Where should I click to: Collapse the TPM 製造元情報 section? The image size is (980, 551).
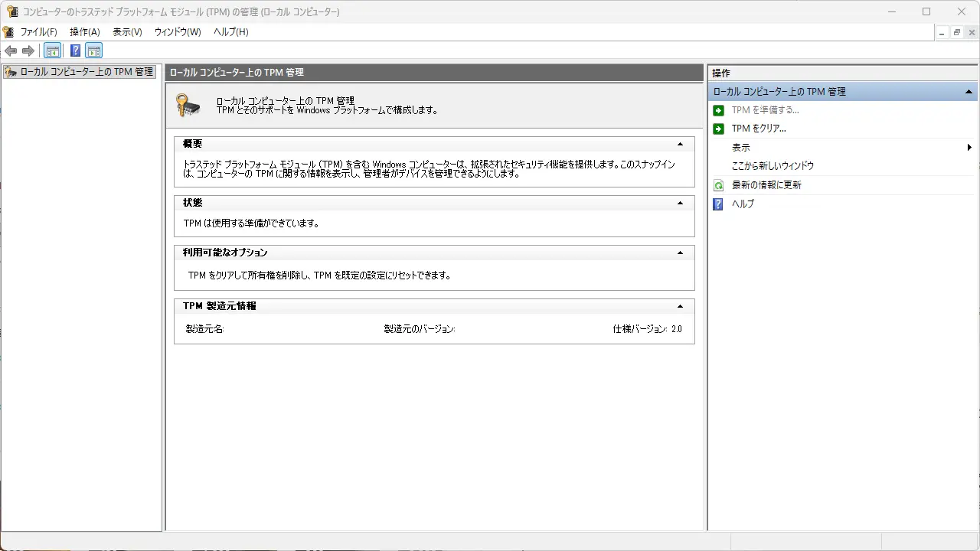click(x=680, y=306)
